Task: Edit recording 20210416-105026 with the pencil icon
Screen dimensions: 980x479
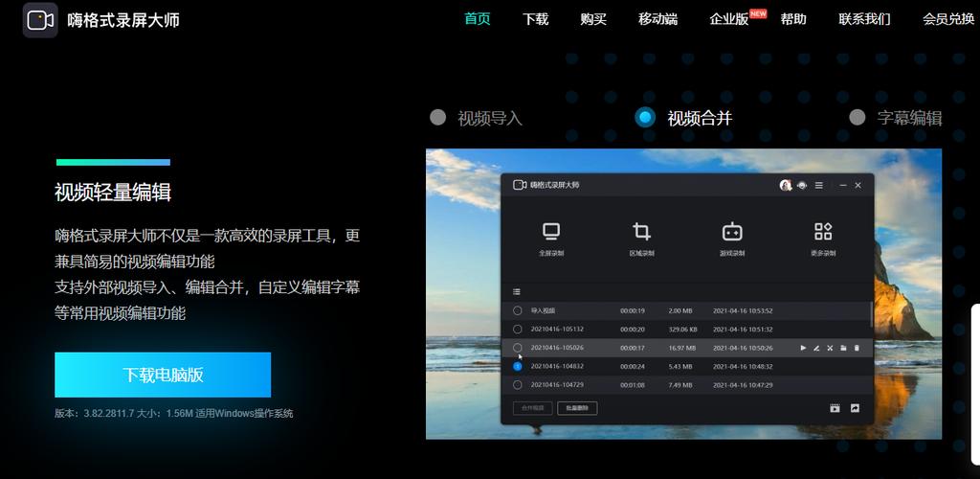Action: 816,348
